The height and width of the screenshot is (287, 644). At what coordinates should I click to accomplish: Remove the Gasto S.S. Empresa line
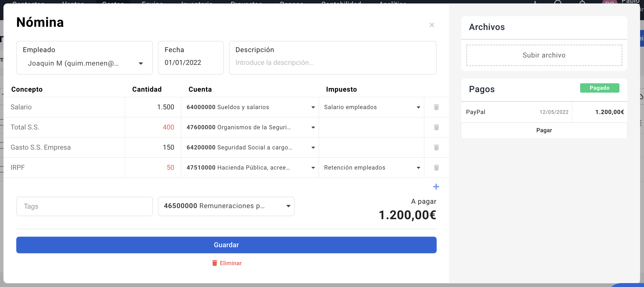pos(436,147)
